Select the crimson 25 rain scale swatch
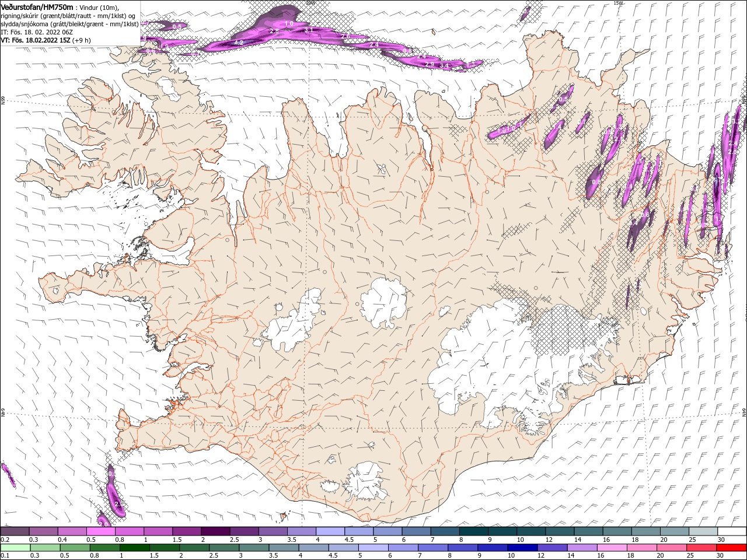This screenshot has height=560, width=747. [x=701, y=547]
